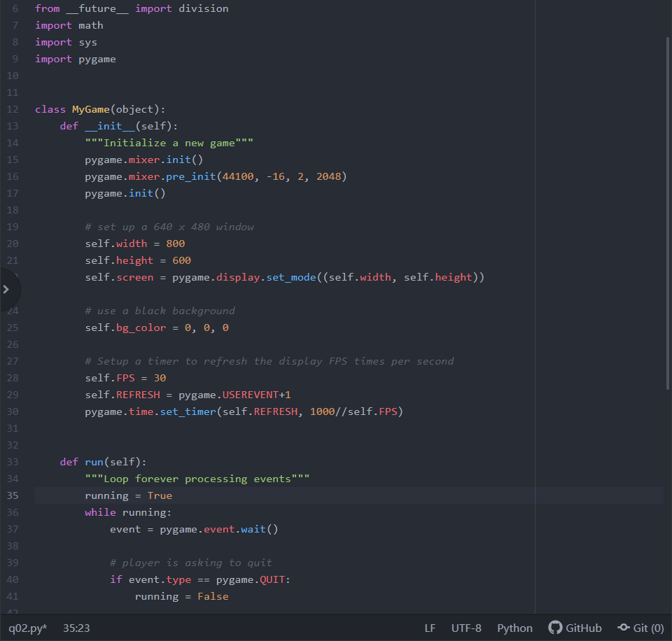This screenshot has height=641, width=672.
Task: Click the modified file name q02.py*
Action: coord(27,628)
